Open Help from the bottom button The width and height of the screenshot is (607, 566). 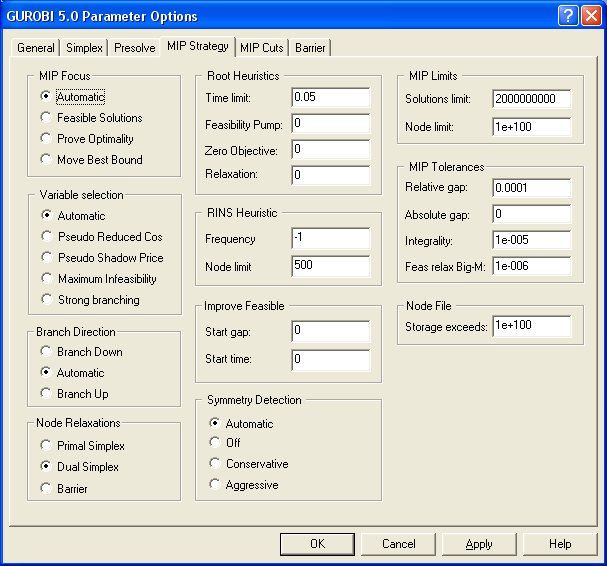(560, 544)
